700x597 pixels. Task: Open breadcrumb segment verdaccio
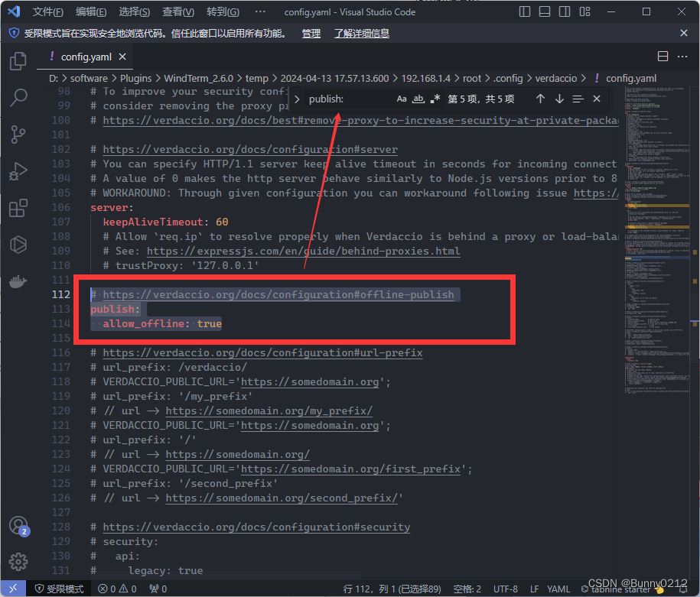tap(556, 79)
